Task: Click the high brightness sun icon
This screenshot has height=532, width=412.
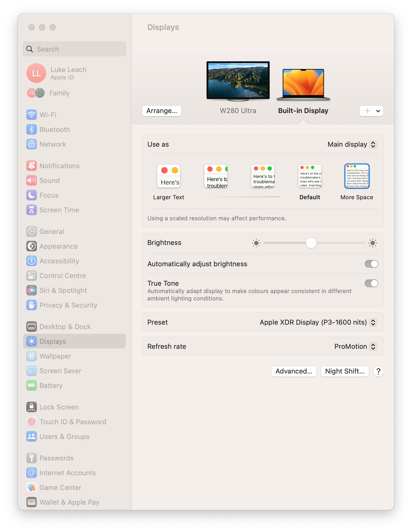Action: 373,243
